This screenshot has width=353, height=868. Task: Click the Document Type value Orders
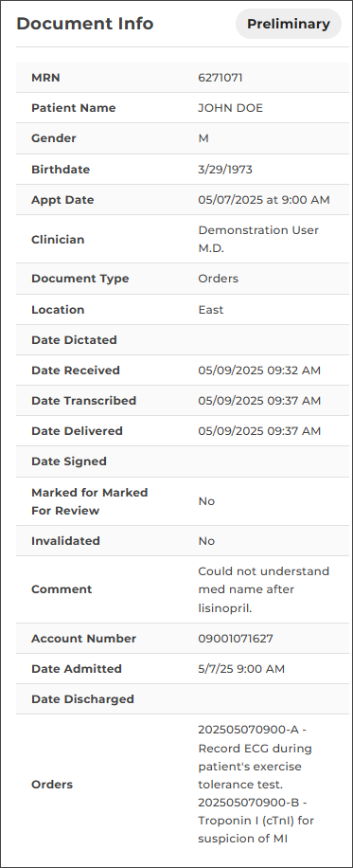[218, 279]
